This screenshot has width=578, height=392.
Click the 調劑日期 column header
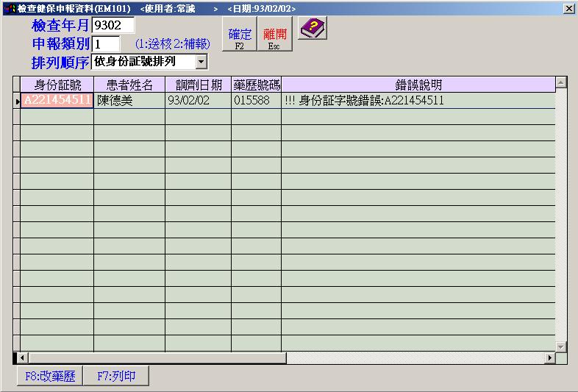click(198, 85)
